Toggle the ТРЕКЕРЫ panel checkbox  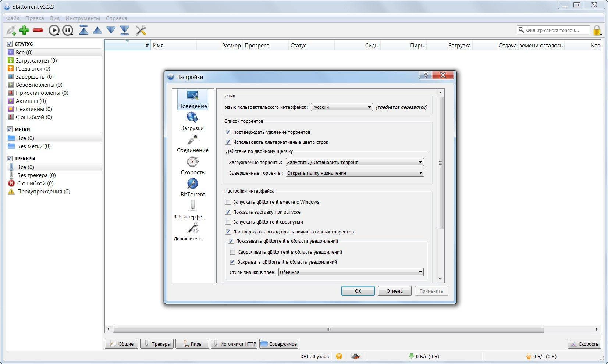click(10, 158)
